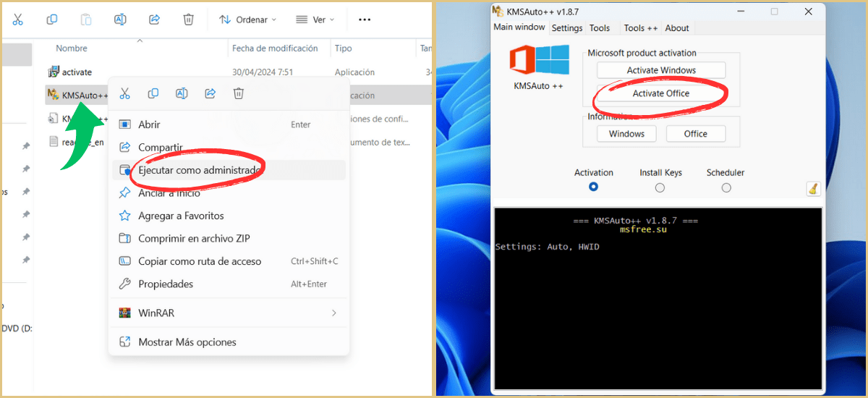
Task: Click the Share icon in the context menu
Action: (210, 93)
